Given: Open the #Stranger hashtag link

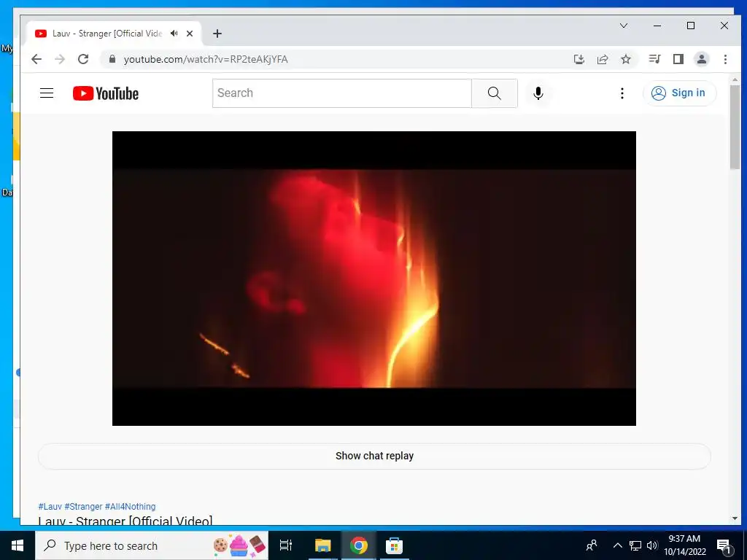Looking at the screenshot, I should [83, 507].
